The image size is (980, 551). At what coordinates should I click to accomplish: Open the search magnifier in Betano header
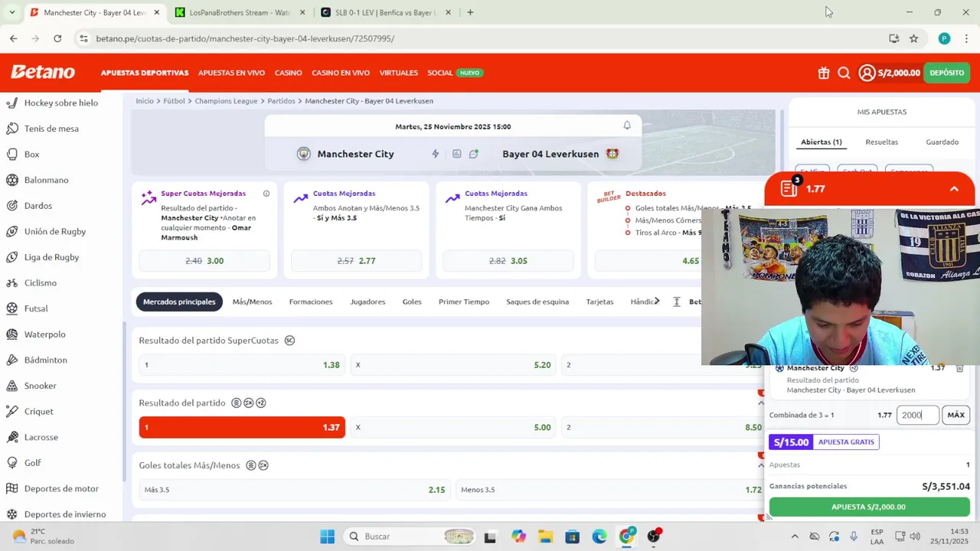pyautogui.click(x=844, y=73)
